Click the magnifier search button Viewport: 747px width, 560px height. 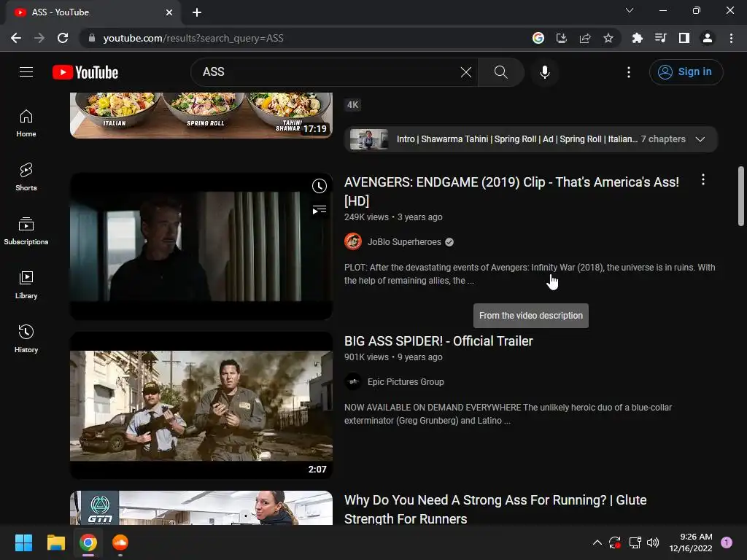click(x=500, y=72)
